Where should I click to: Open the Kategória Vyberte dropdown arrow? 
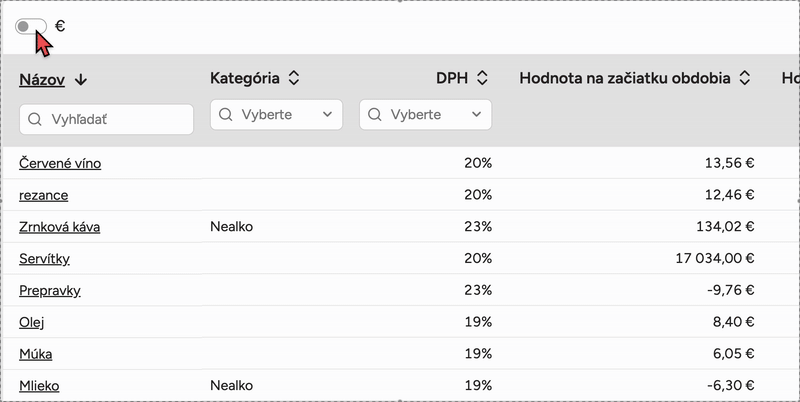328,115
